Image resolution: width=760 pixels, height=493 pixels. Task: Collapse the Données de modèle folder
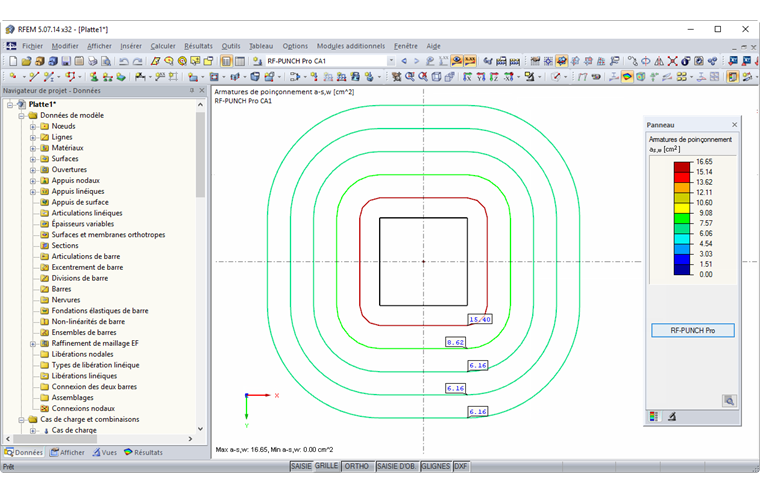point(21,116)
